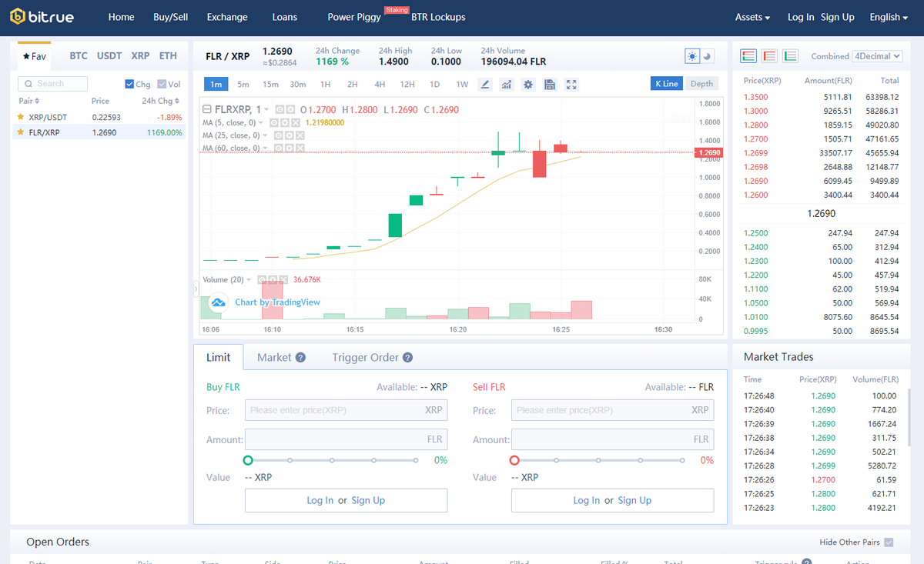Show help for Market order tab
Screen dimensions: 924x564
pos(300,357)
